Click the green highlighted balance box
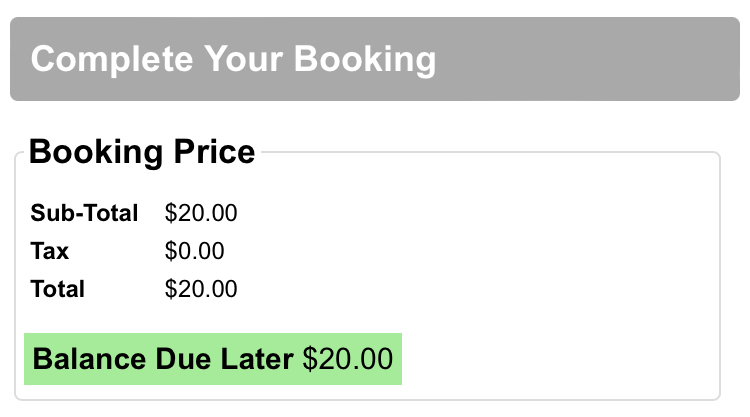The width and height of the screenshot is (750, 417). coord(213,359)
